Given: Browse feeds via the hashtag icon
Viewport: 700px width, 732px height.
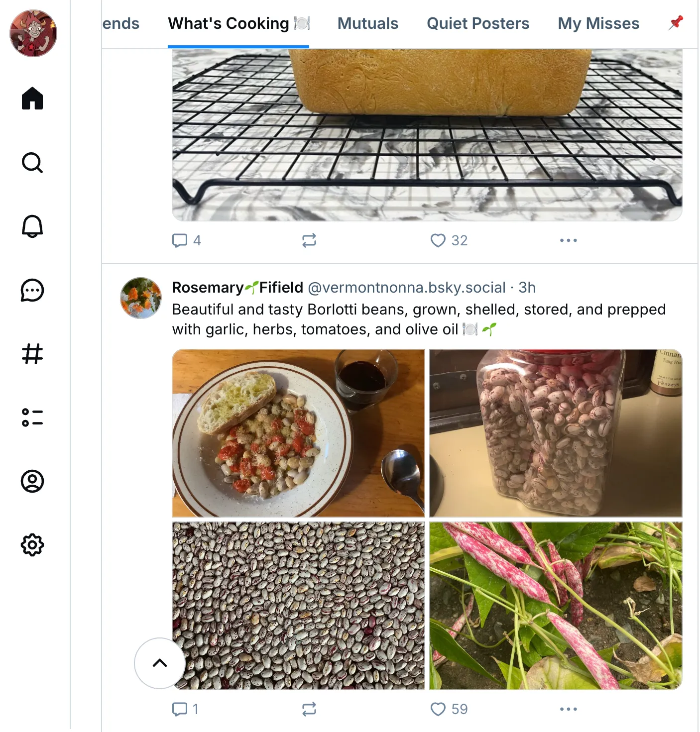Looking at the screenshot, I should tap(33, 355).
